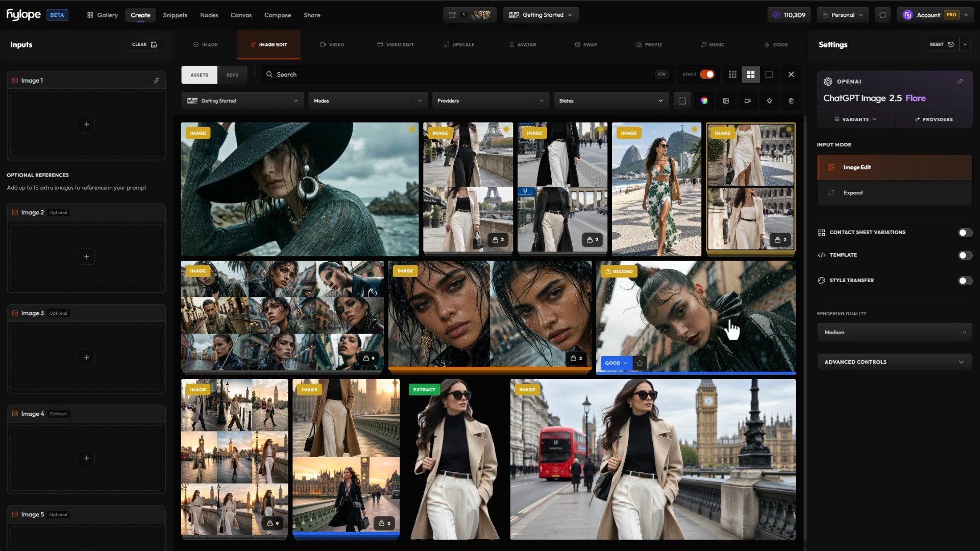
Task: Click the image filter icon in toolbar
Action: (x=726, y=101)
